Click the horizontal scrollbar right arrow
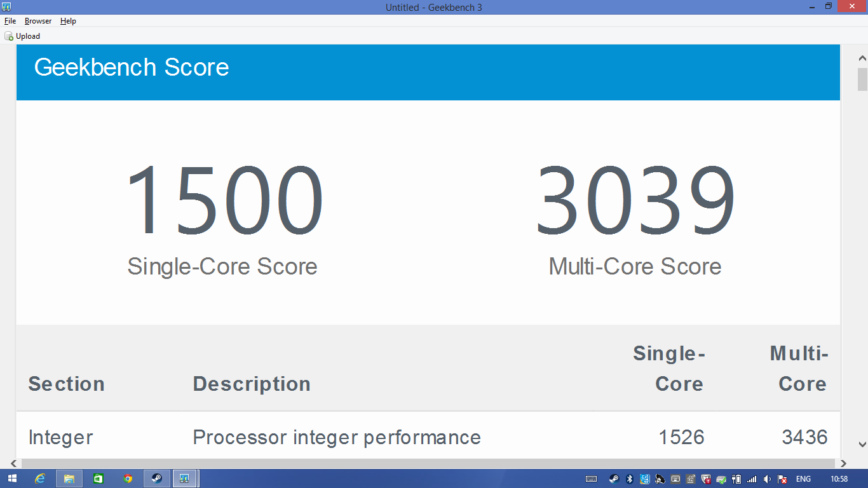Image resolution: width=868 pixels, height=488 pixels. click(844, 464)
